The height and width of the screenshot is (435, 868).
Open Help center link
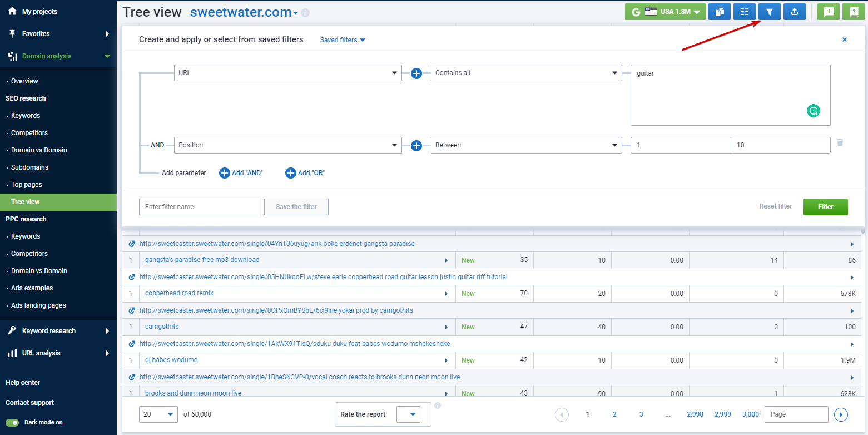pos(23,383)
